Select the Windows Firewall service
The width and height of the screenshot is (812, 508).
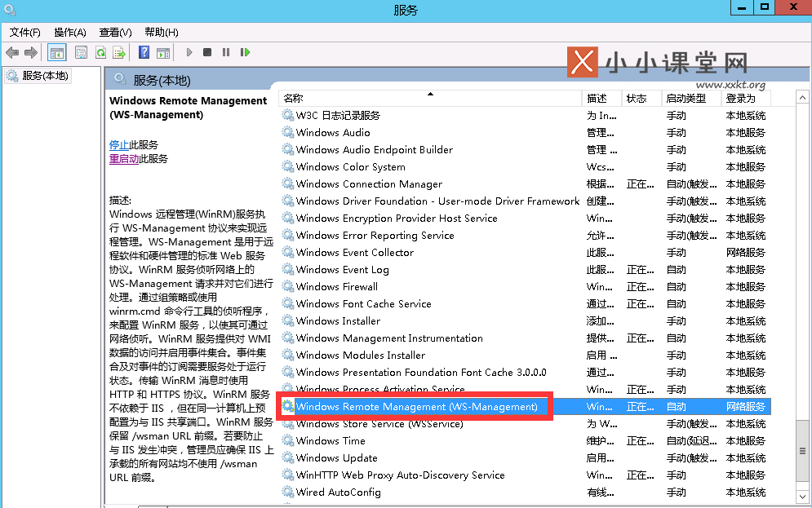(525, 286)
